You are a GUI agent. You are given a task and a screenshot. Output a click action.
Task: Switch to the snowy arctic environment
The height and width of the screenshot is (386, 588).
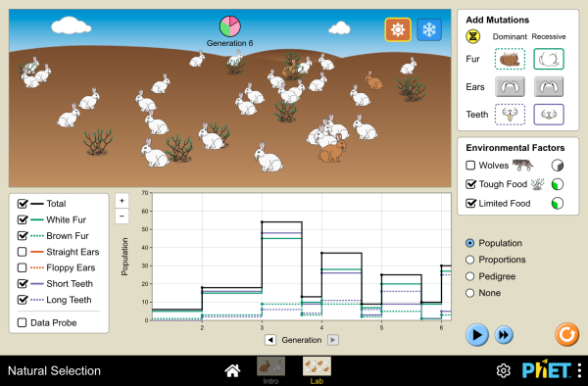(429, 29)
